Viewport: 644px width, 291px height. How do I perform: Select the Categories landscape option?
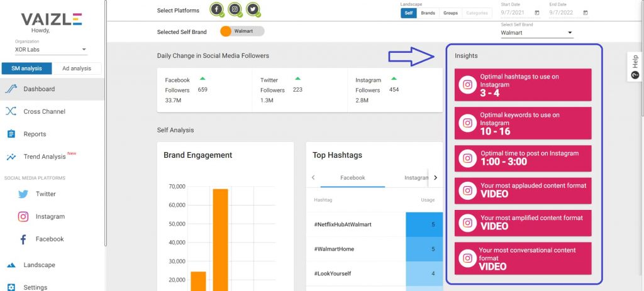coord(477,13)
